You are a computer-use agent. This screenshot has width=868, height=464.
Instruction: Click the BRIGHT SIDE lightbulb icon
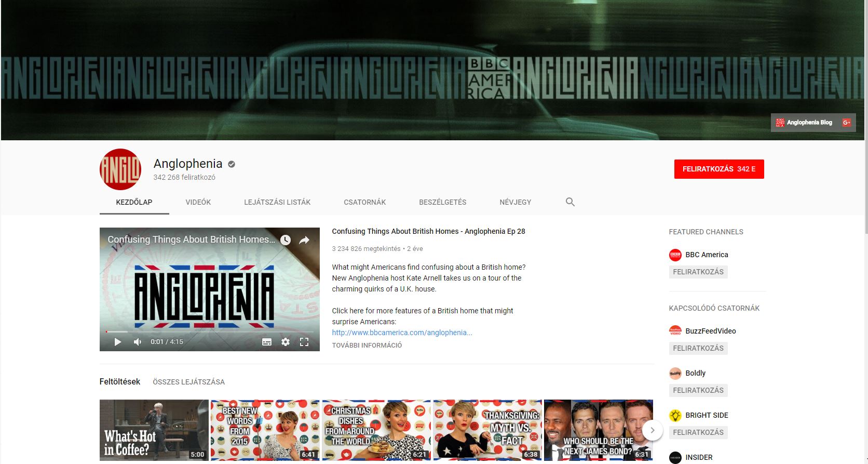click(x=675, y=415)
